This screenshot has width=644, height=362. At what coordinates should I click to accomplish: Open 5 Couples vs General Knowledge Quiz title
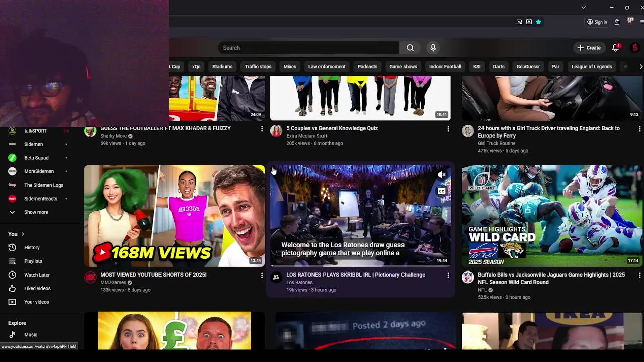point(332,128)
